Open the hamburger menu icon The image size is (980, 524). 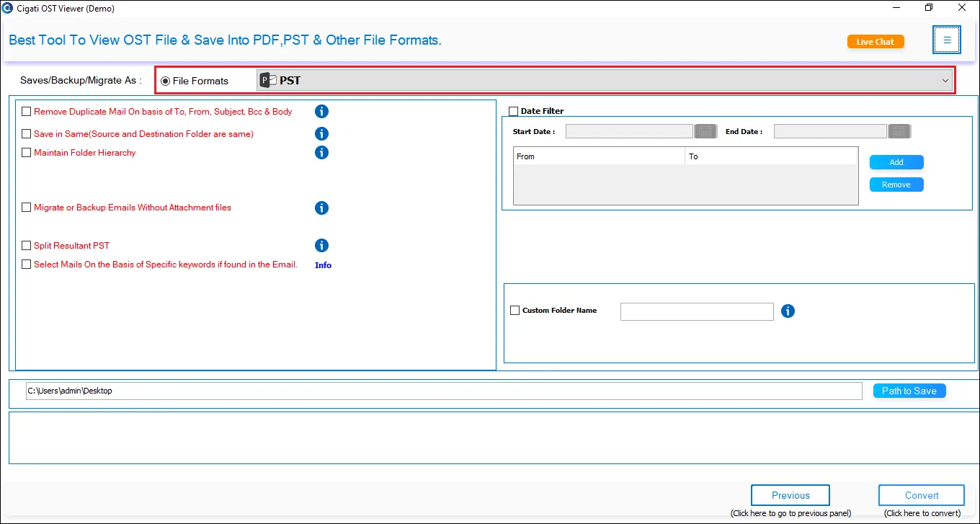pos(947,40)
